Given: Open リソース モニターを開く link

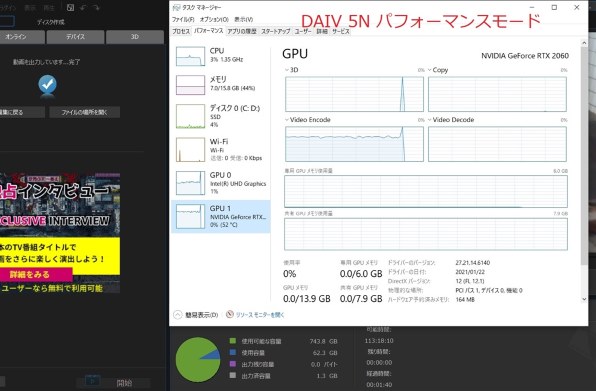Looking at the screenshot, I should point(260,315).
